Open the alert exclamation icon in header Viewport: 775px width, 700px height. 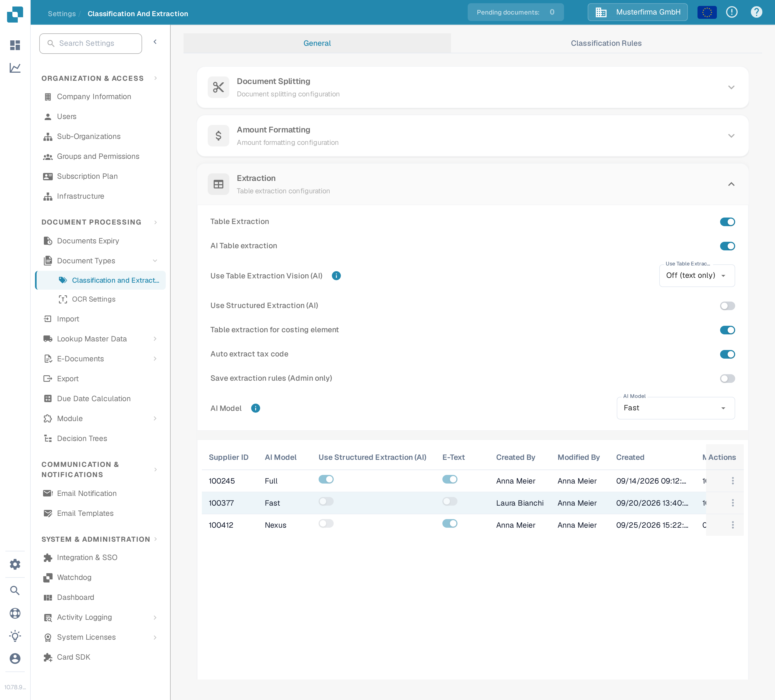tap(732, 12)
